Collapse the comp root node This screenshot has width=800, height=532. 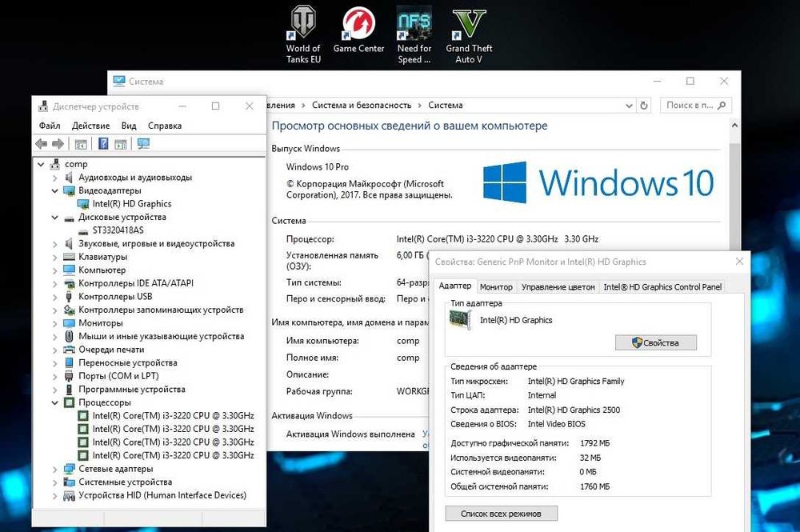(x=41, y=164)
